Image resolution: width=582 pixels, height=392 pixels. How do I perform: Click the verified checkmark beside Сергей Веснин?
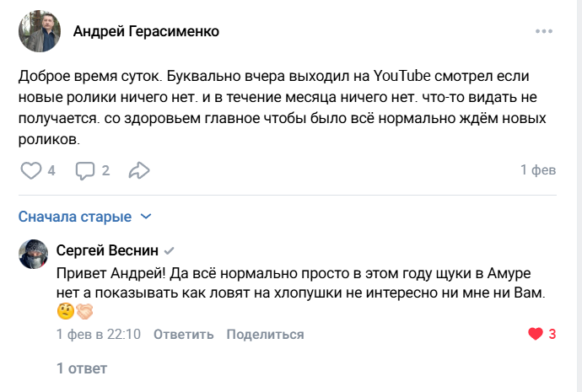click(170, 251)
